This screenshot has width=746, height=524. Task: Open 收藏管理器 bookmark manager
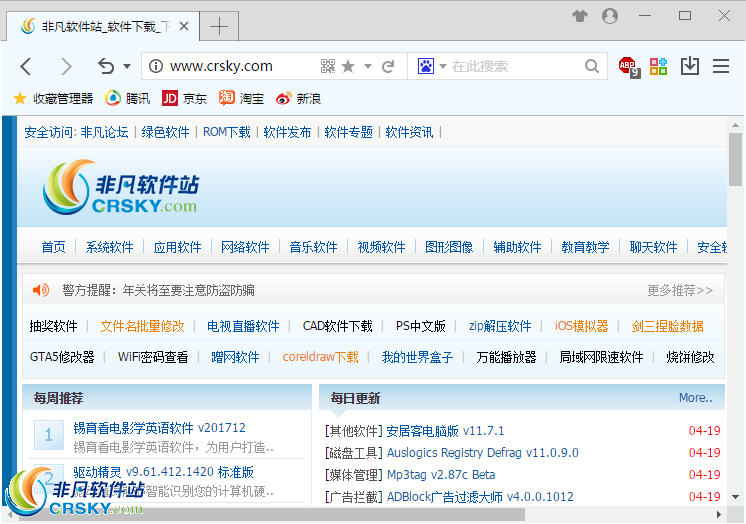[x=53, y=99]
